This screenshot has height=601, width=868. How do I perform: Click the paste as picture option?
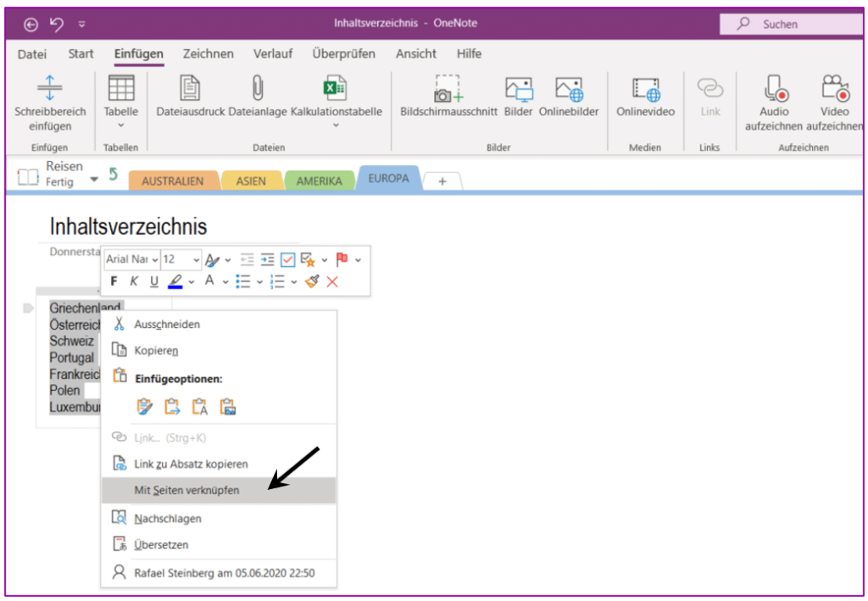[227, 407]
